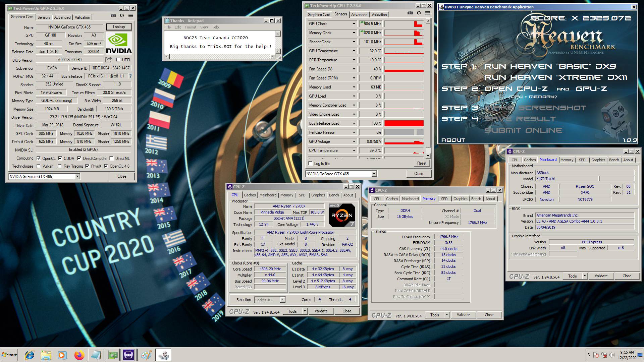This screenshot has width=644, height=362.
Task: Toggle the UEFI checkbox in GPU-Z
Action: click(x=118, y=60)
